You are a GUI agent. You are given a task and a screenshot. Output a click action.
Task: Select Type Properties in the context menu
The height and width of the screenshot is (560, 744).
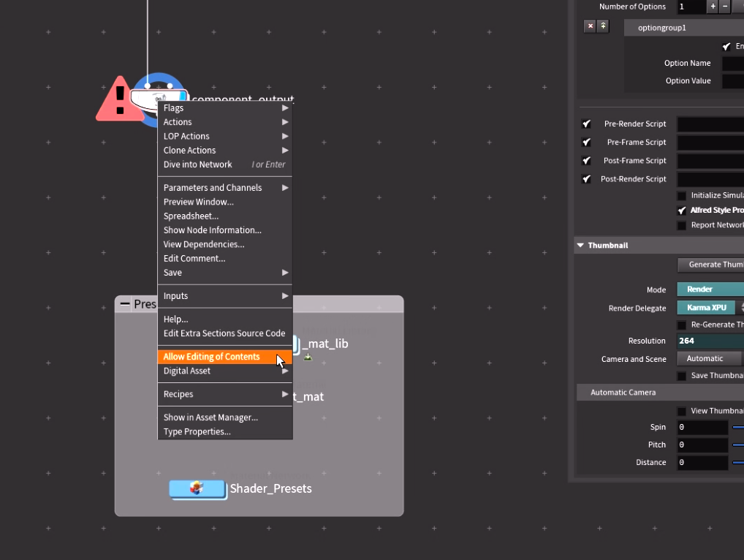click(x=197, y=432)
